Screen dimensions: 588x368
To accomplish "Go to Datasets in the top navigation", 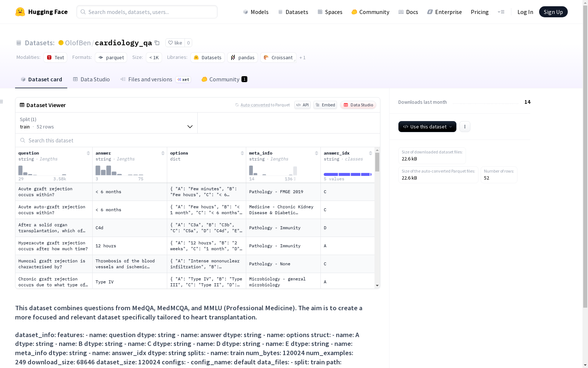I will [293, 12].
